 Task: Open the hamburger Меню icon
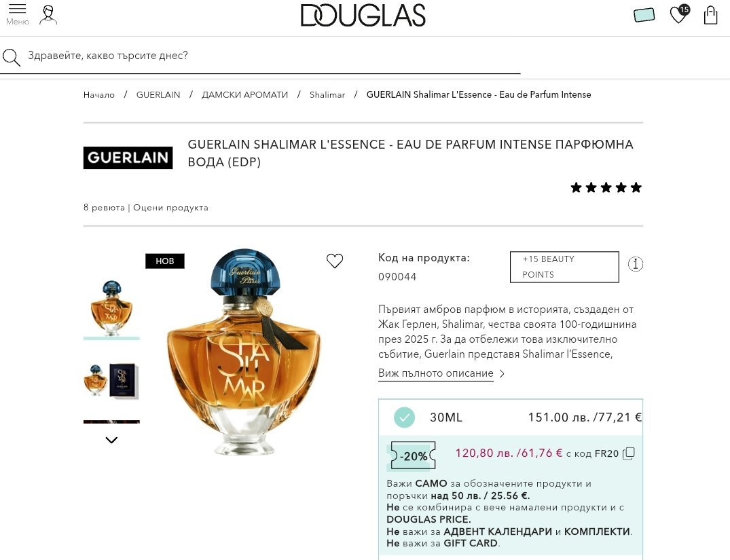click(x=17, y=14)
